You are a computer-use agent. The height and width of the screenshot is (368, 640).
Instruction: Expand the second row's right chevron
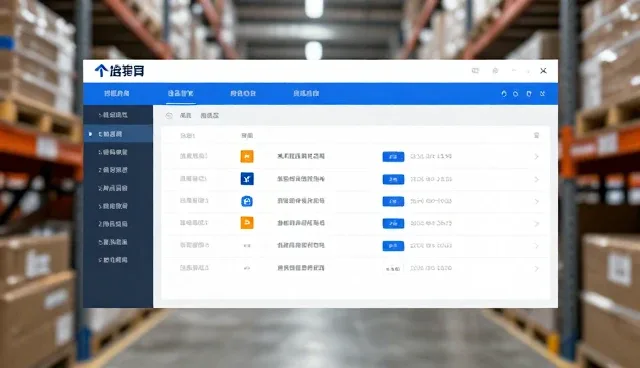click(537, 180)
